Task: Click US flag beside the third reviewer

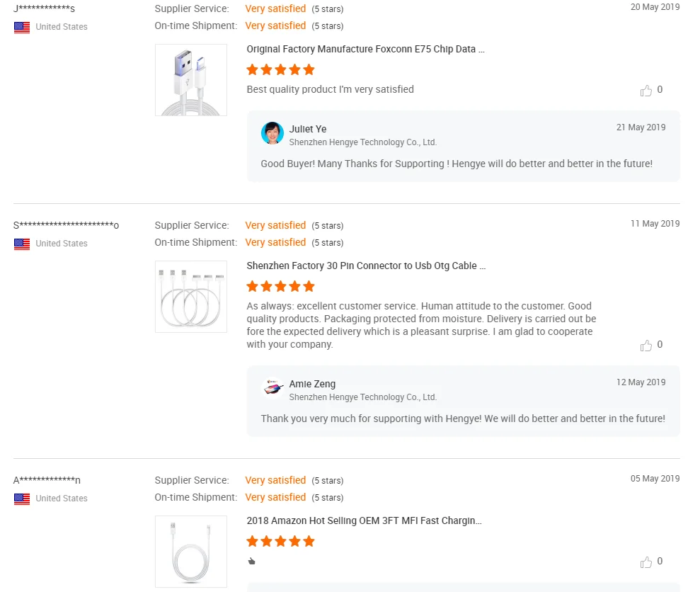Action: pyautogui.click(x=22, y=499)
